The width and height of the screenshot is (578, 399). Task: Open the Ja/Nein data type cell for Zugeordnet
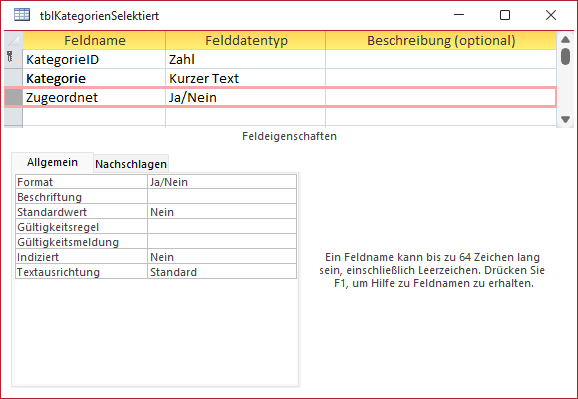click(246, 97)
